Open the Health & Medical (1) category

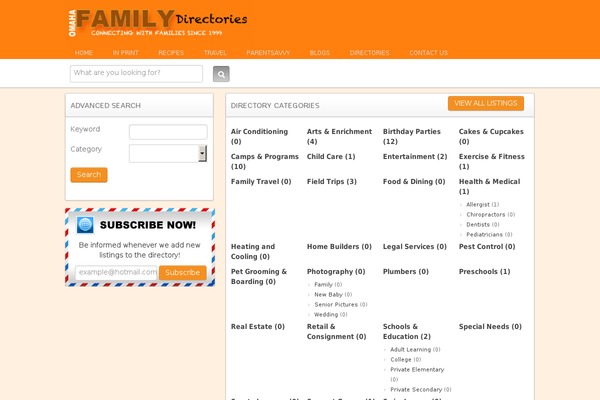coord(489,186)
